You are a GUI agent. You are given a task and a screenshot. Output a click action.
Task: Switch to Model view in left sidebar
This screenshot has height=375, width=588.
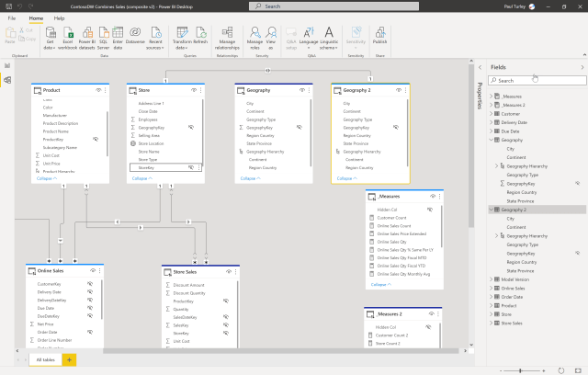[7, 80]
